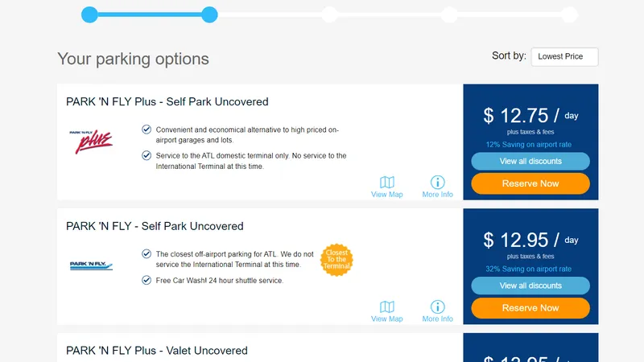Viewport: 644px width, 362px height.
Task: Click the blue Park 'N Fly logo
Action: click(91, 265)
